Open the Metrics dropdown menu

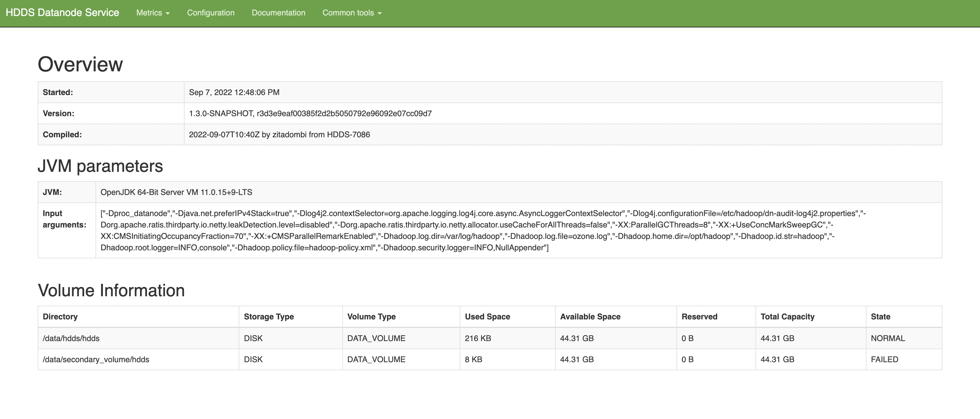149,13
